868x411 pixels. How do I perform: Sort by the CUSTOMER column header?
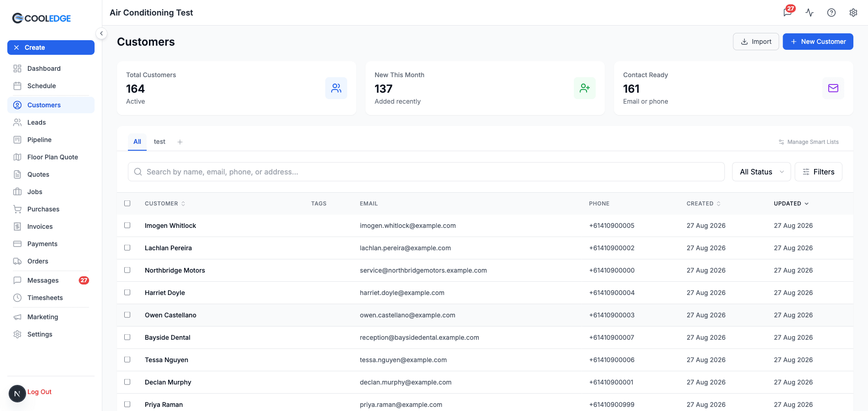(165, 204)
